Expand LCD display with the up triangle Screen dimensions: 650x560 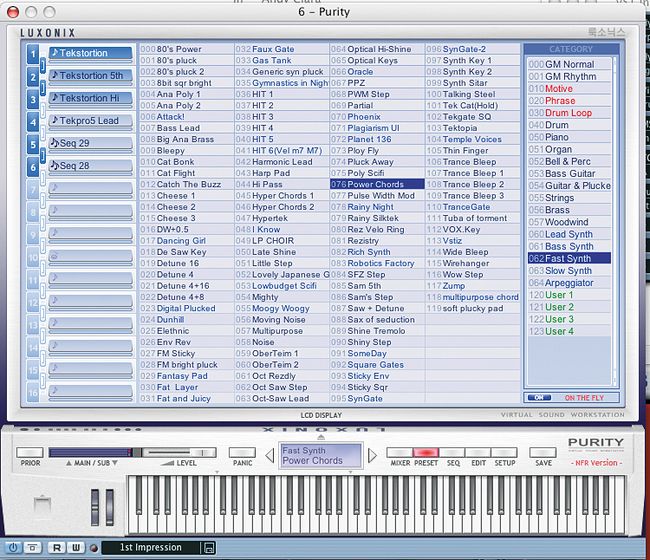click(x=321, y=437)
